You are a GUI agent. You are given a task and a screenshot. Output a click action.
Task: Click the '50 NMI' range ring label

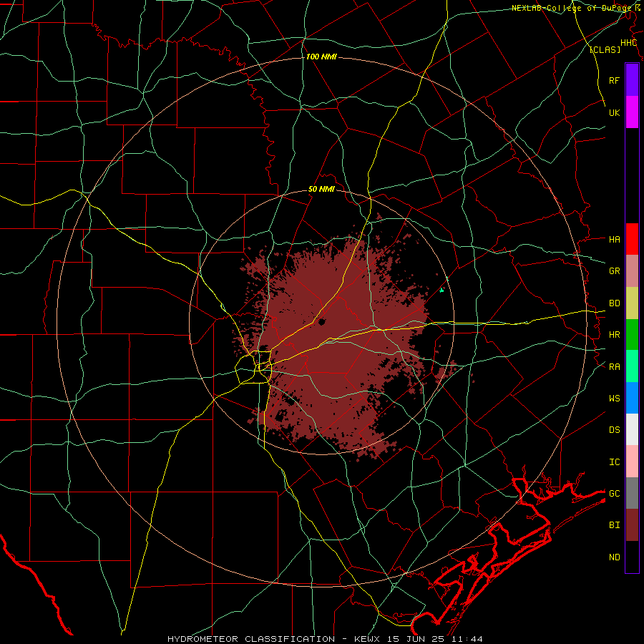[321, 189]
